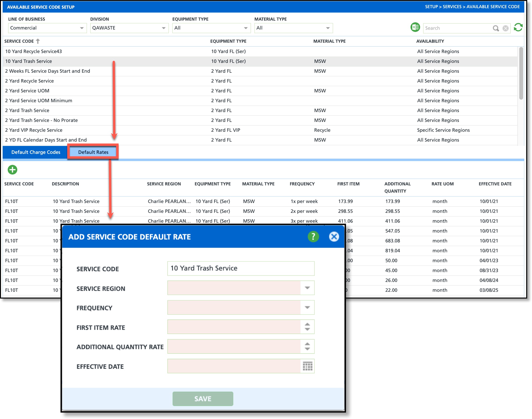532x419 pixels.
Task: Select the 2 Yard VIP Recycle Service row
Action: pyautogui.click(x=34, y=130)
